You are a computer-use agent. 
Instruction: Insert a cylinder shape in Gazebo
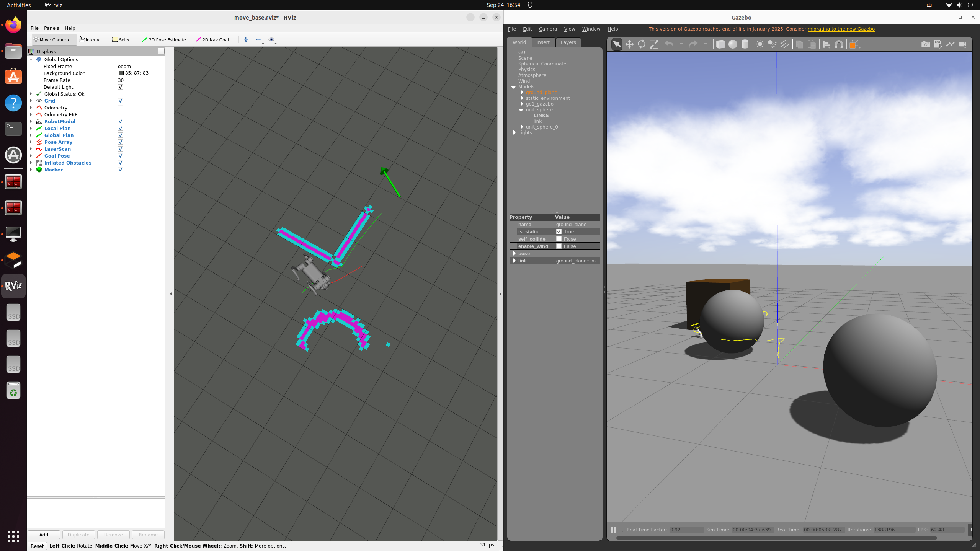click(745, 44)
